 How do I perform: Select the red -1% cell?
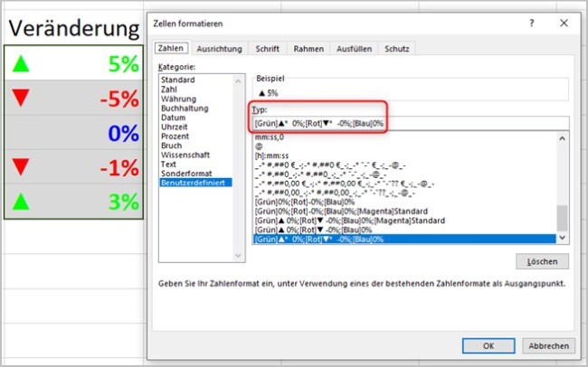[x=74, y=167]
